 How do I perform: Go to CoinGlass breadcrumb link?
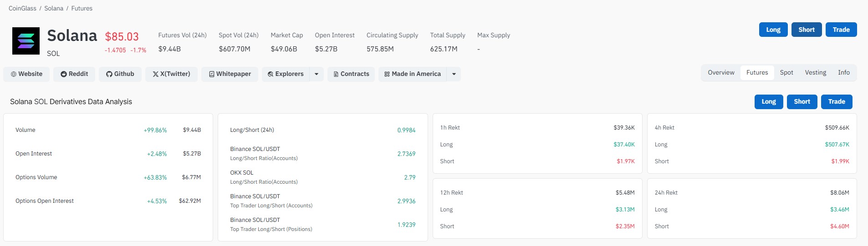coord(22,9)
